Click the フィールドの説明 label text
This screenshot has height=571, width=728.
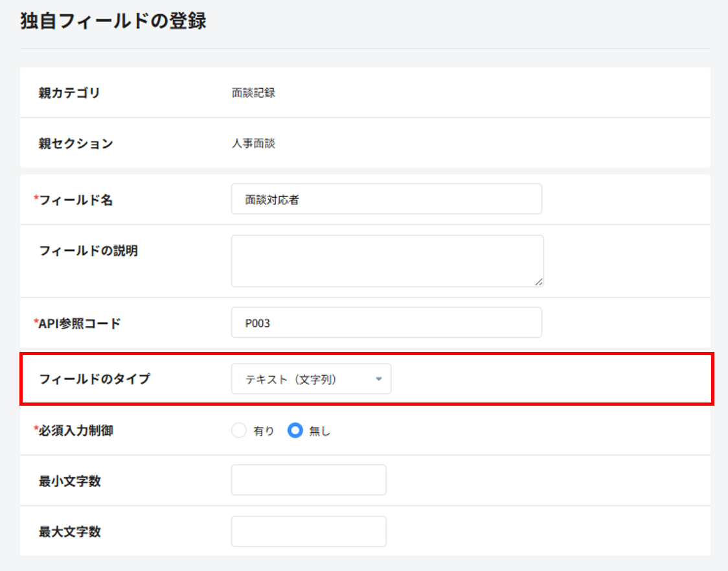(88, 251)
